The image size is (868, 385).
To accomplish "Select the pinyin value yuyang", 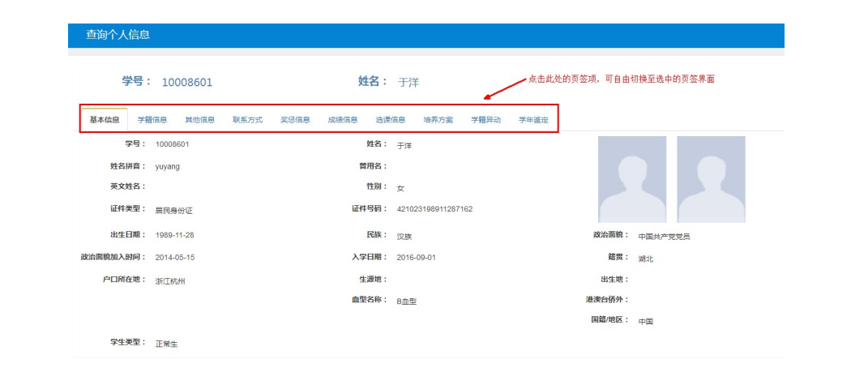I will pos(168,167).
